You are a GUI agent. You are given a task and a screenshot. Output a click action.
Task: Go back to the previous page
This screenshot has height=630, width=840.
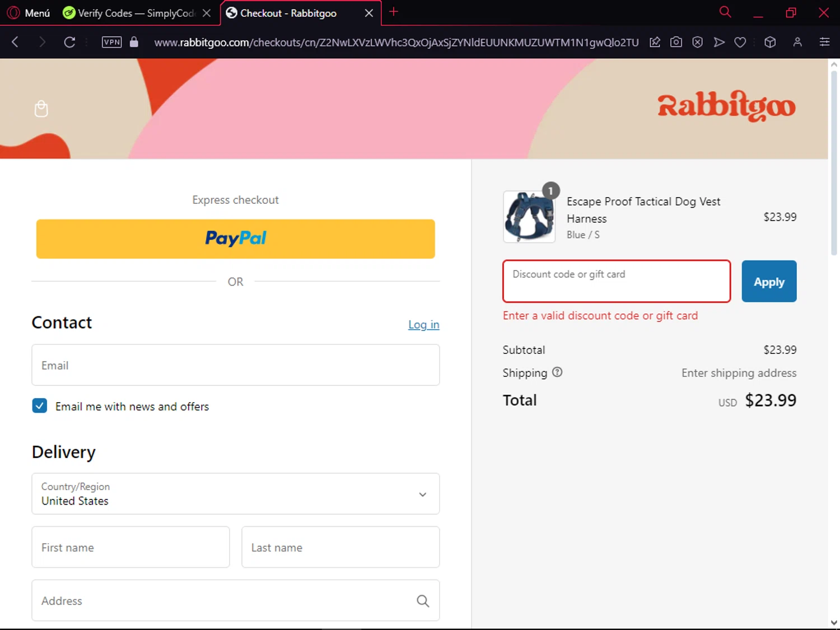pos(16,42)
